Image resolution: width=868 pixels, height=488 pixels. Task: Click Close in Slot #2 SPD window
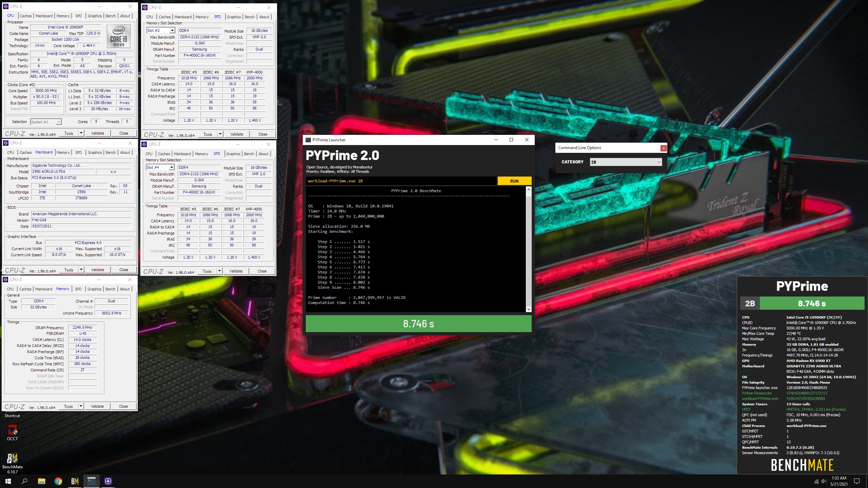[263, 134]
